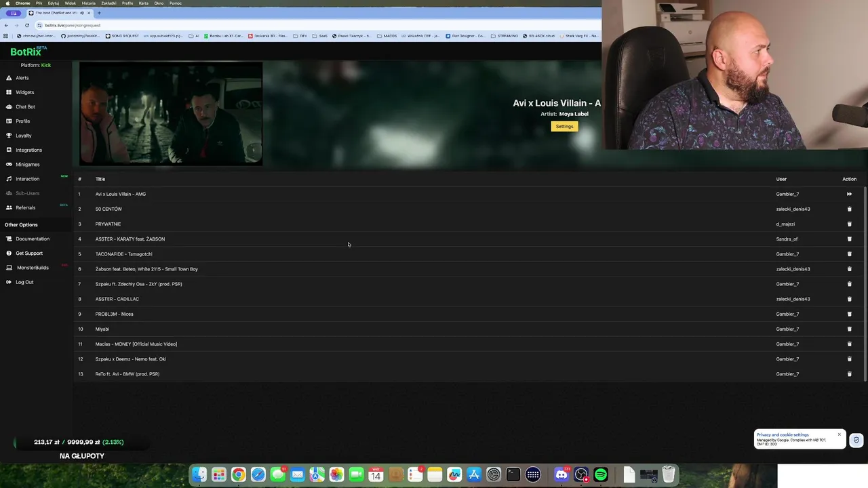Image resolution: width=868 pixels, height=488 pixels.
Task: Select user 'Sandra_of' in the list
Action: [787, 239]
